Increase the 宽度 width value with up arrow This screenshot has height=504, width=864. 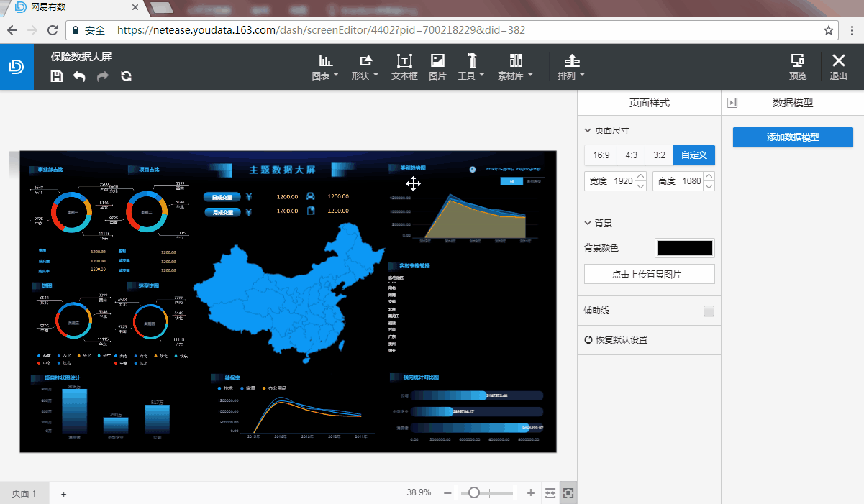pyautogui.click(x=640, y=177)
